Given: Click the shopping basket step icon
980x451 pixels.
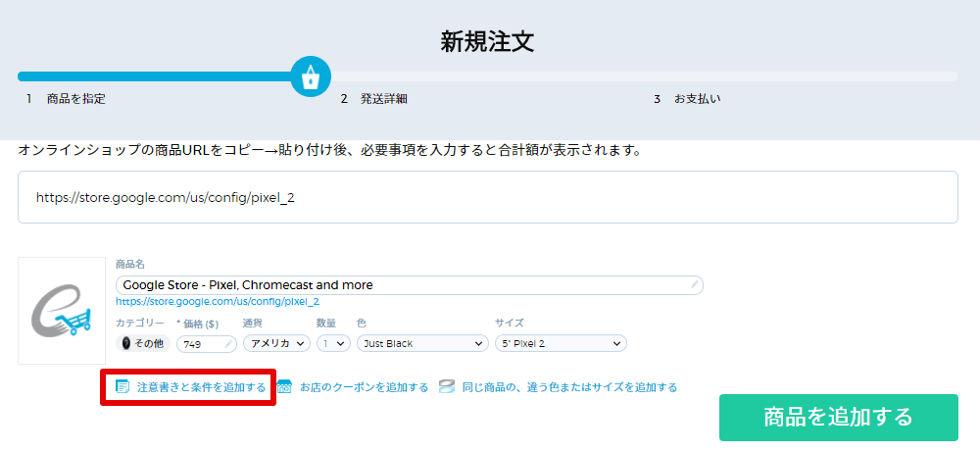Looking at the screenshot, I should pos(311,76).
